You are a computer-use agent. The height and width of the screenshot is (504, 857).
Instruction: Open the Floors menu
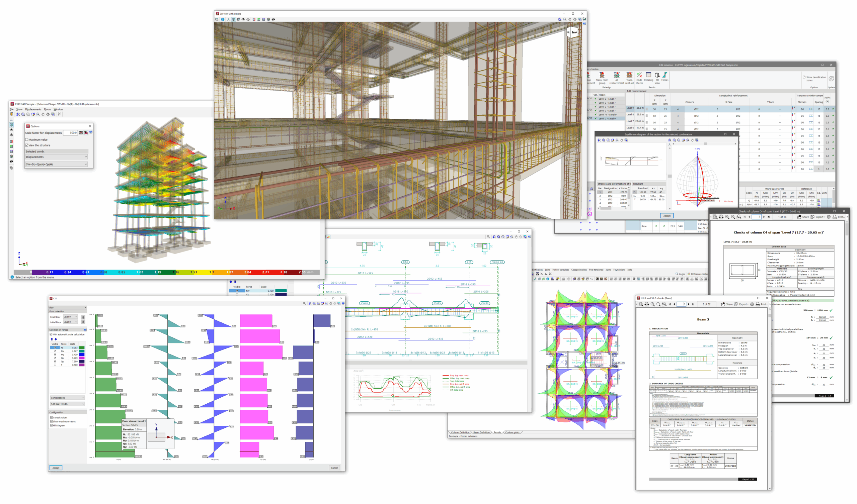point(47,109)
